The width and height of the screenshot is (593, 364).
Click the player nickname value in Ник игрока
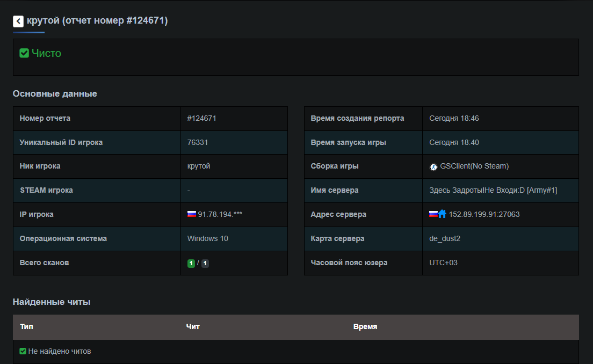point(199,166)
